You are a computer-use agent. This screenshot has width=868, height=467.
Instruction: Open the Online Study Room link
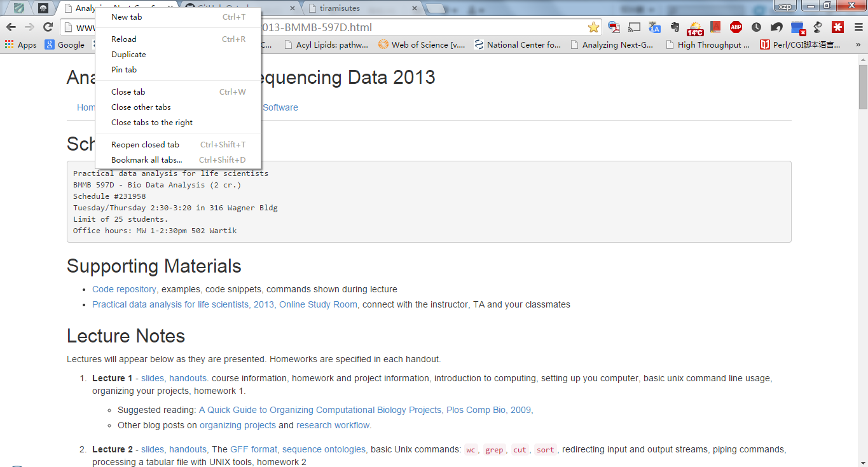pos(319,304)
